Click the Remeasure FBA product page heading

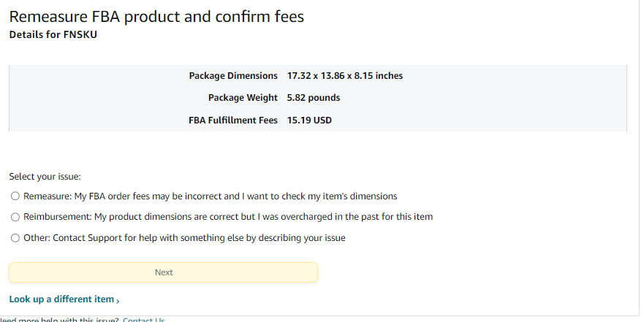[x=156, y=17]
